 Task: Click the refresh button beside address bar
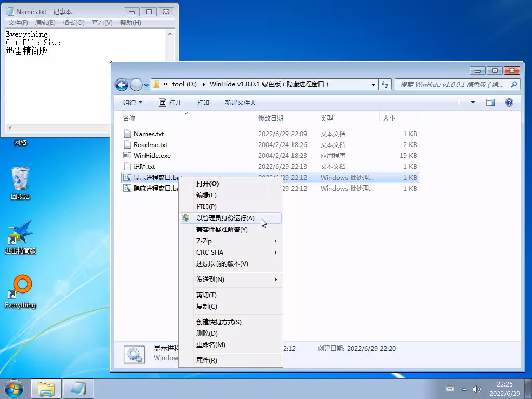(385, 85)
